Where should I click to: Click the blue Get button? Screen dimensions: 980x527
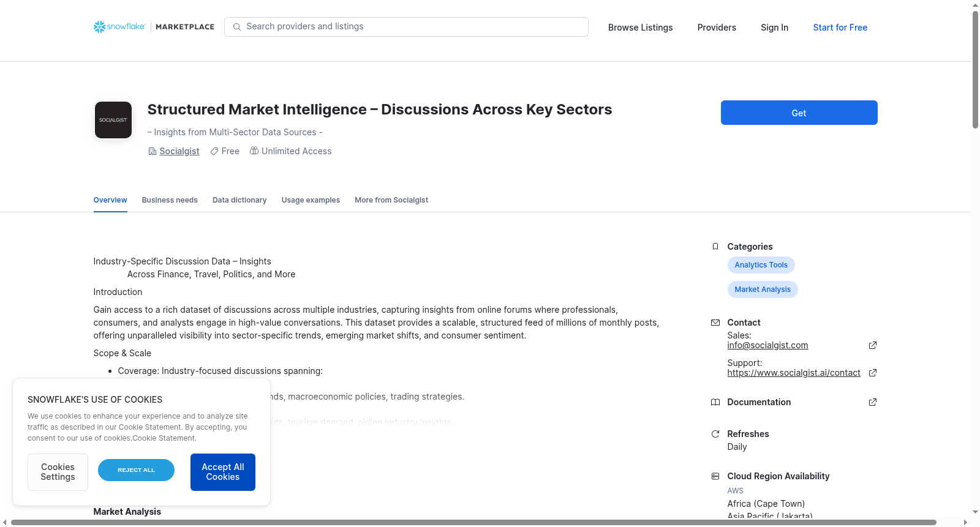[799, 113]
